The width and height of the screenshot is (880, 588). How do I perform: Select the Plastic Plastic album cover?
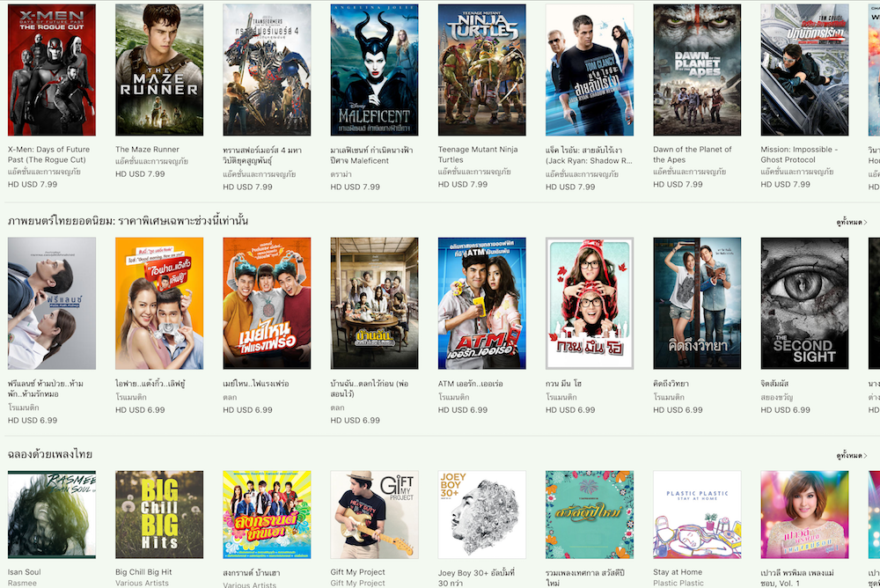(x=697, y=514)
